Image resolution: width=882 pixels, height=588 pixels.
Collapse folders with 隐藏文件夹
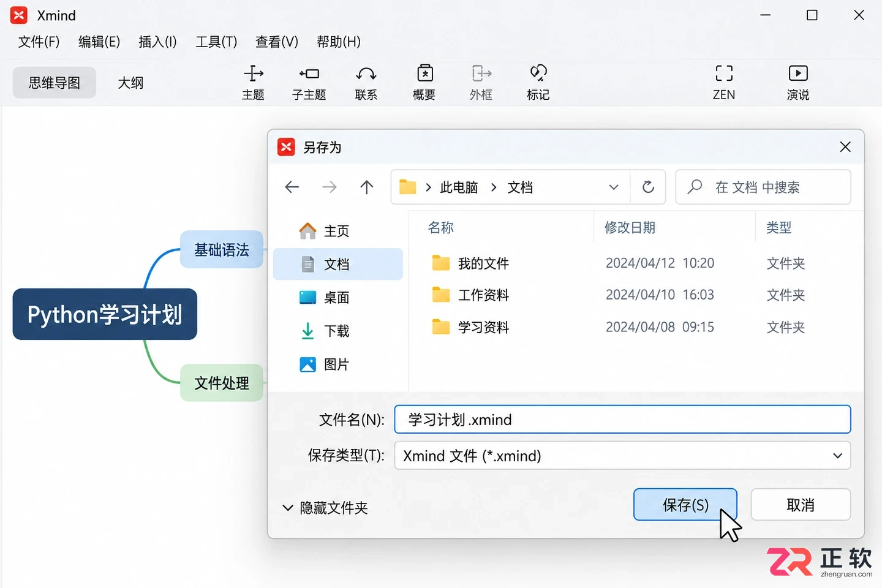point(325,508)
